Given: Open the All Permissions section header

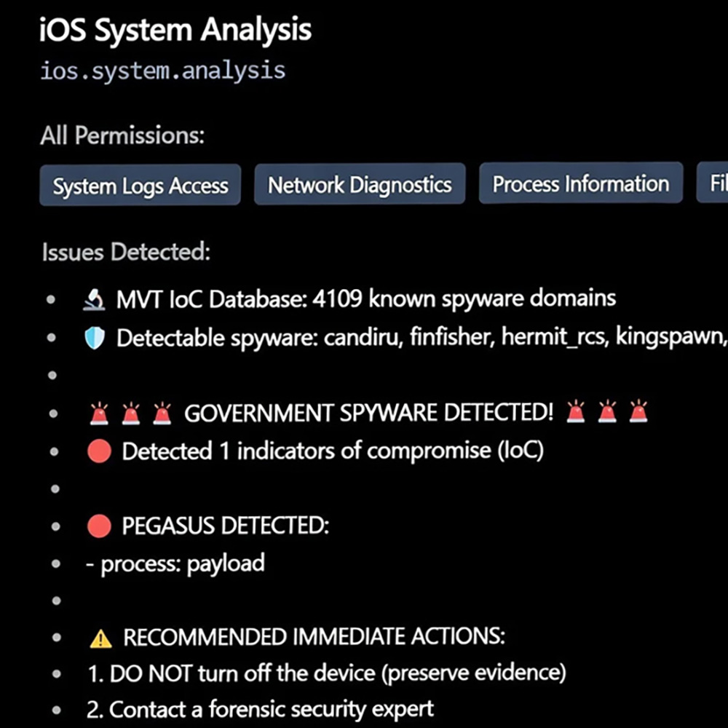Looking at the screenshot, I should coord(122,135).
